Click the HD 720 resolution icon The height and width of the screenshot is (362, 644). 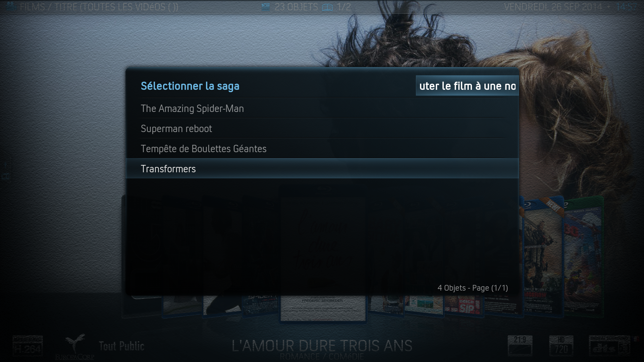coord(561,346)
